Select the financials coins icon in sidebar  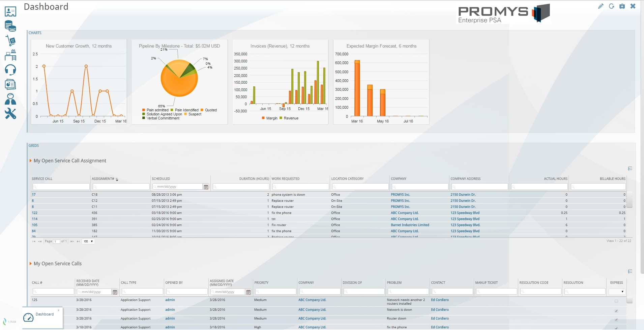[10, 26]
